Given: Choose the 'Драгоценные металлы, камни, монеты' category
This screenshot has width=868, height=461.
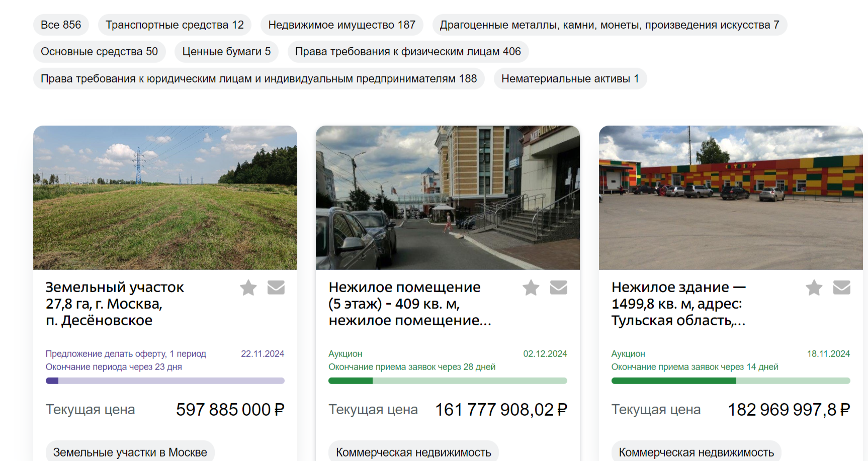Looking at the screenshot, I should [x=609, y=25].
